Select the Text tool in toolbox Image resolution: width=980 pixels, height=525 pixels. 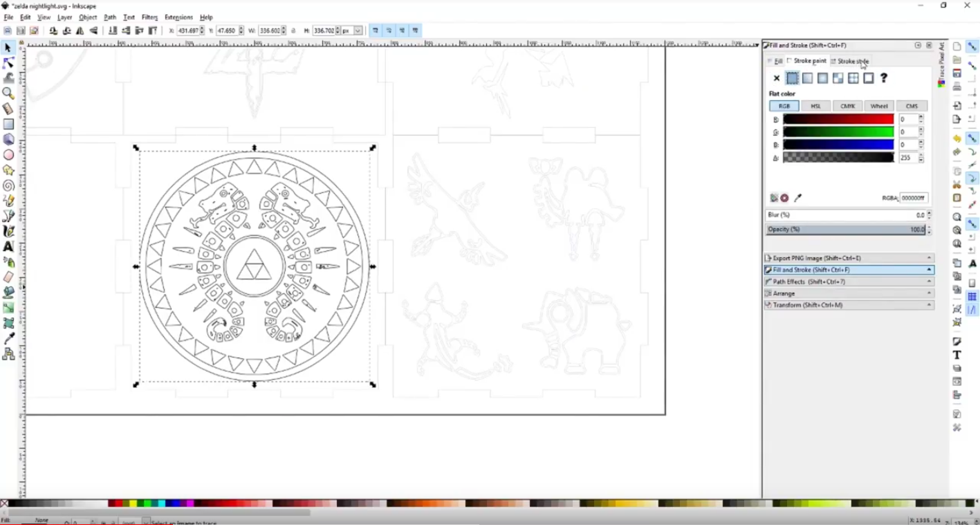point(8,246)
